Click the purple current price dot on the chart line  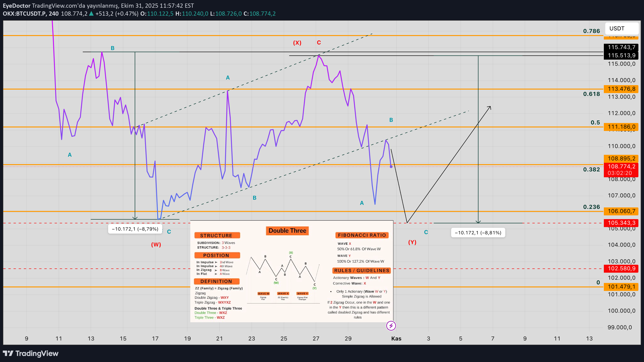click(391, 167)
